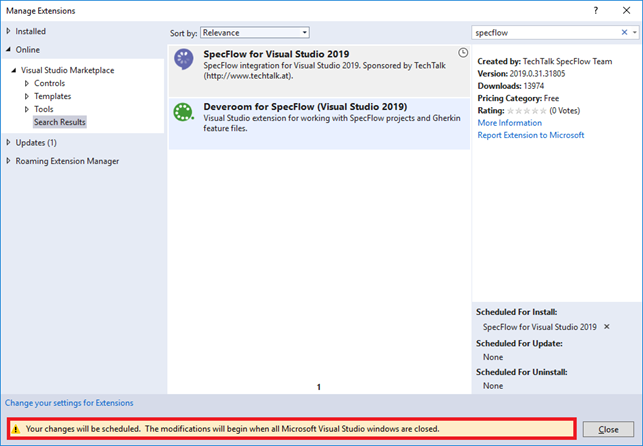Select SpecFlow for Visual Studio 2019 title
Screen dimensions: 643x446
click(276, 54)
